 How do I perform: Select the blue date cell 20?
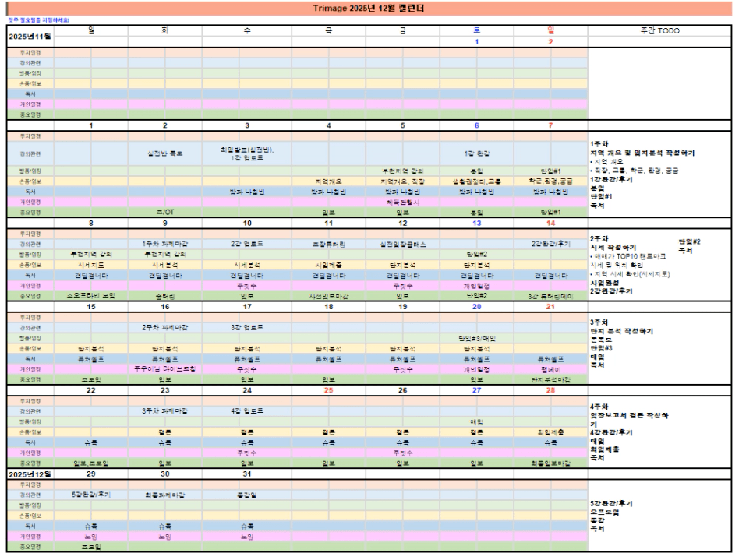[477, 307]
